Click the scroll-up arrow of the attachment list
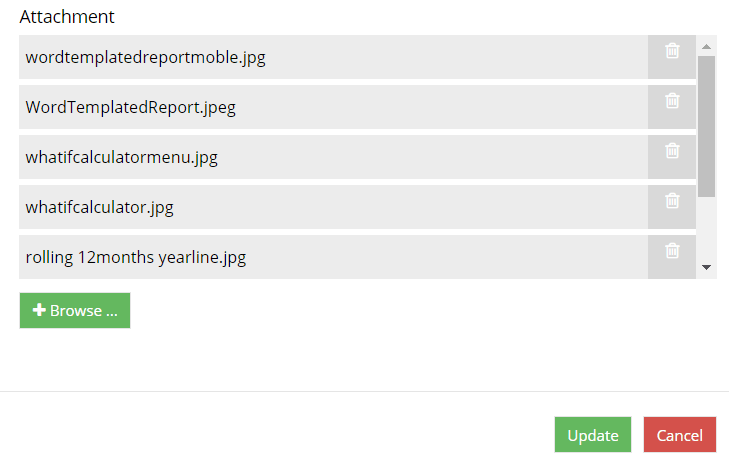The height and width of the screenshot is (459, 729). (x=706, y=47)
